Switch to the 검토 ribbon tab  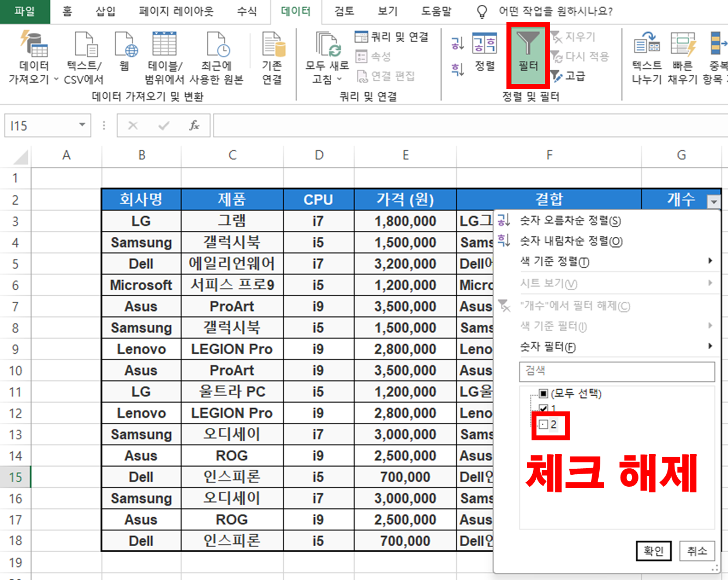pos(344,11)
